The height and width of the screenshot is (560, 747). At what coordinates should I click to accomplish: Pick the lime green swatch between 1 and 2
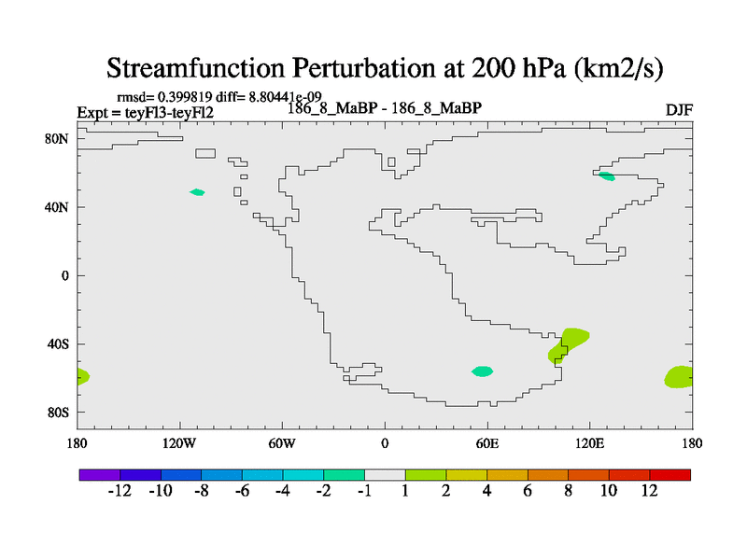426,475
